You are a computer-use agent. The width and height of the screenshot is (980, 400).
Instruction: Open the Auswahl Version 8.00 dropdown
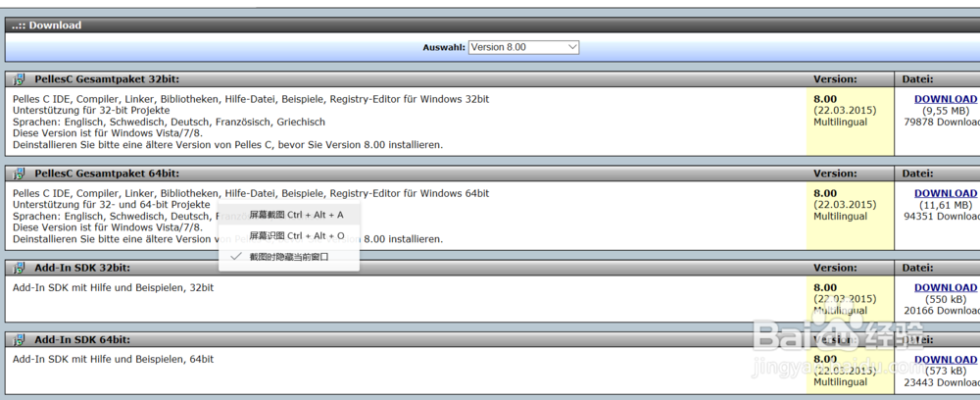click(x=523, y=47)
